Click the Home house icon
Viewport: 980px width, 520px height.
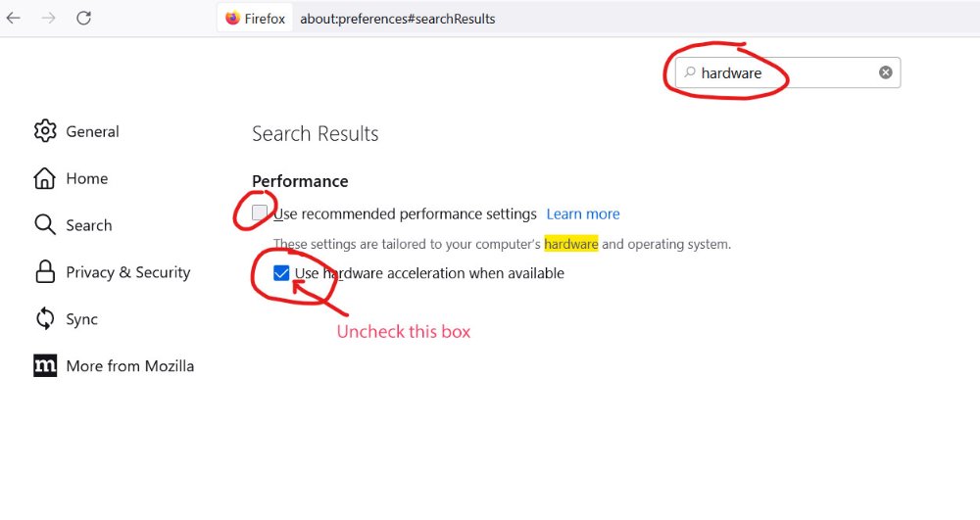pos(45,178)
